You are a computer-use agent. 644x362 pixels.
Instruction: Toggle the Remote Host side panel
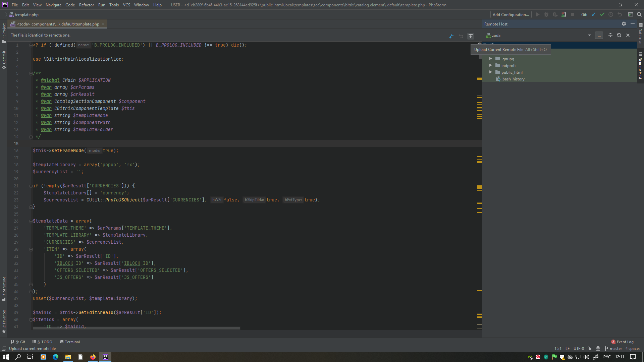tap(640, 66)
